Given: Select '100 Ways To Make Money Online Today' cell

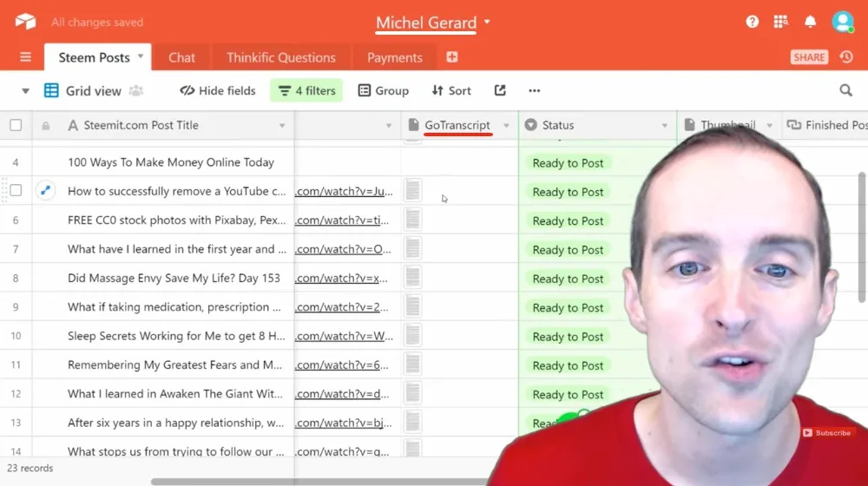Looking at the screenshot, I should 170,162.
